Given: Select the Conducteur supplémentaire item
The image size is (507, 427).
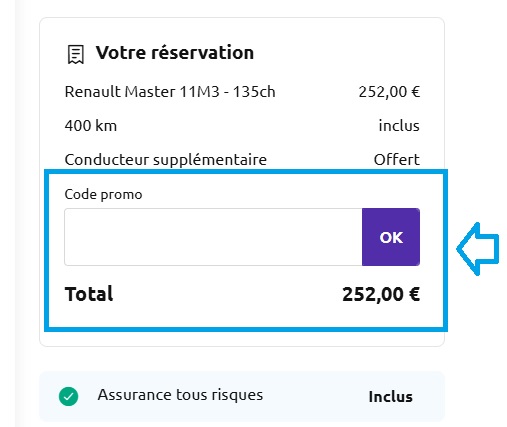Looking at the screenshot, I should point(166,160).
